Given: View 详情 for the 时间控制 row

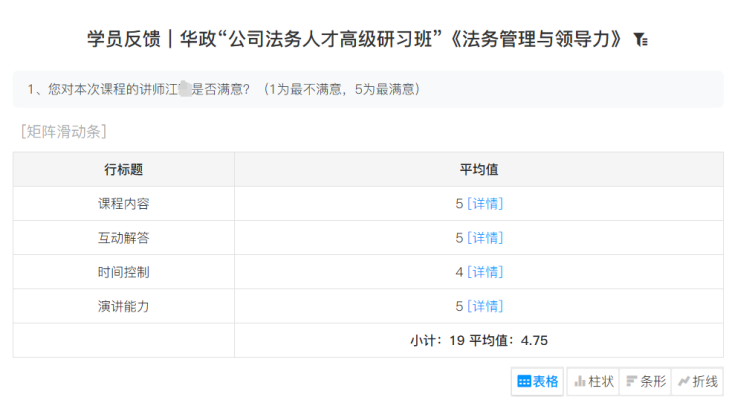Looking at the screenshot, I should [x=485, y=272].
